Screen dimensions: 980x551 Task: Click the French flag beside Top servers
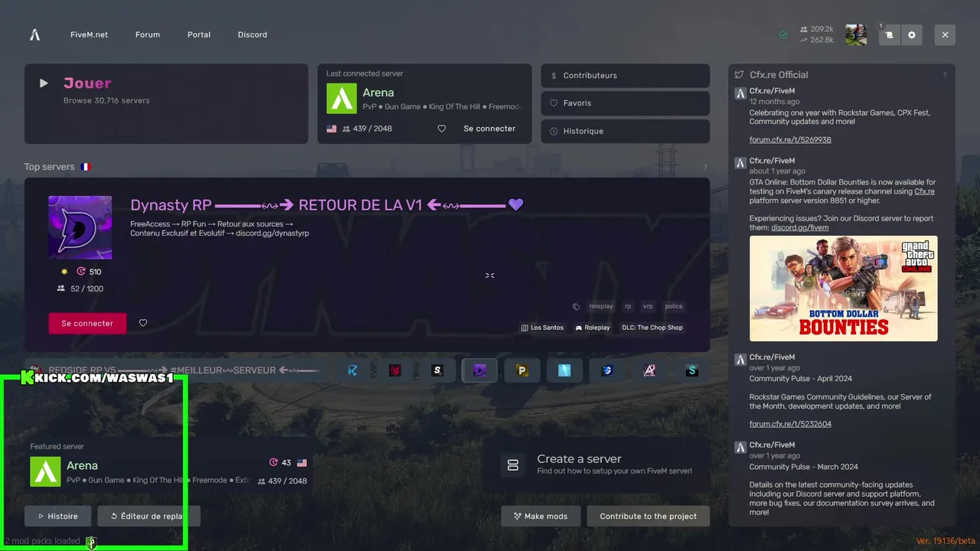(86, 167)
